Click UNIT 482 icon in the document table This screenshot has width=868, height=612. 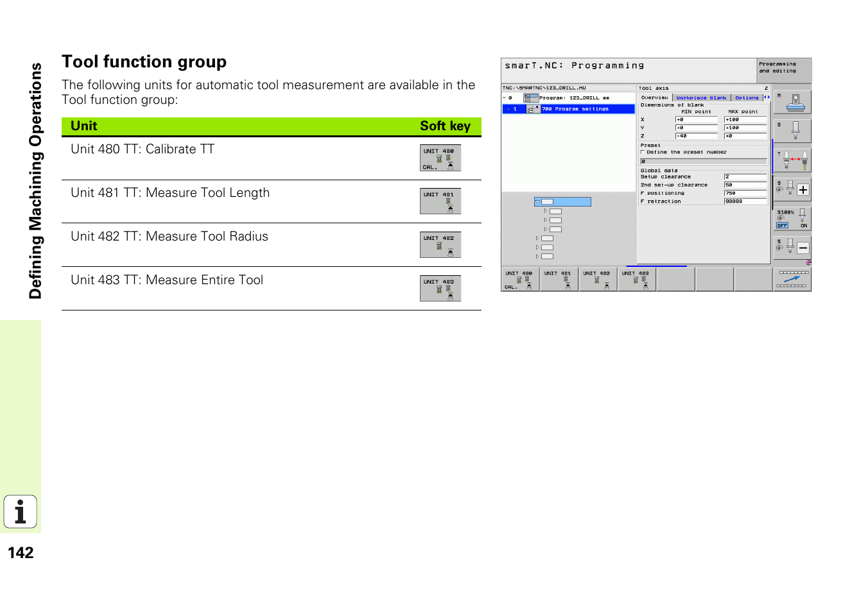[x=440, y=244]
